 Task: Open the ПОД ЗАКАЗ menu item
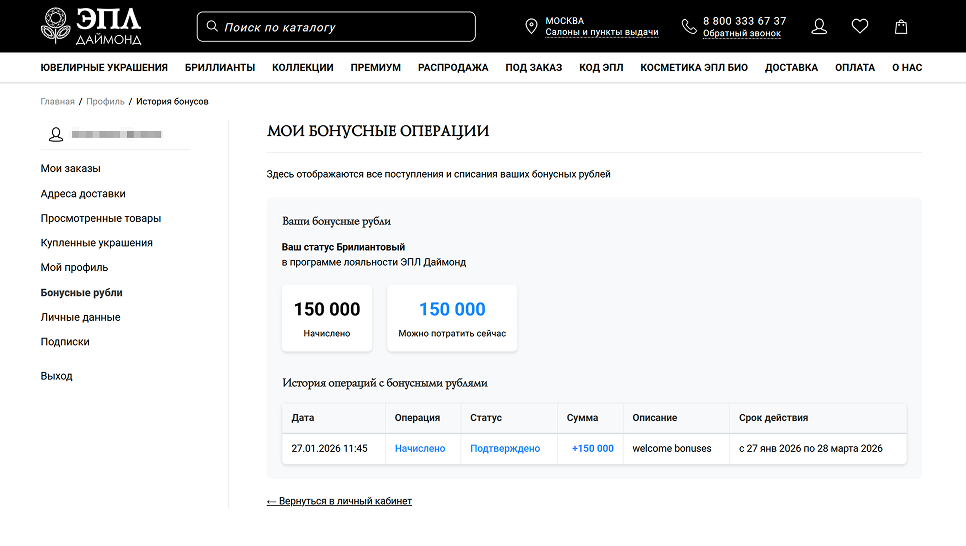[534, 68]
